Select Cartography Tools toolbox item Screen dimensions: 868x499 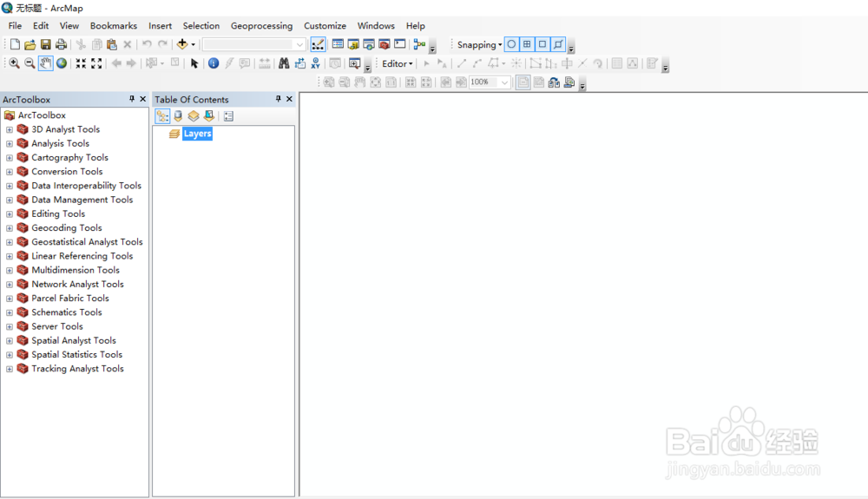[69, 157]
